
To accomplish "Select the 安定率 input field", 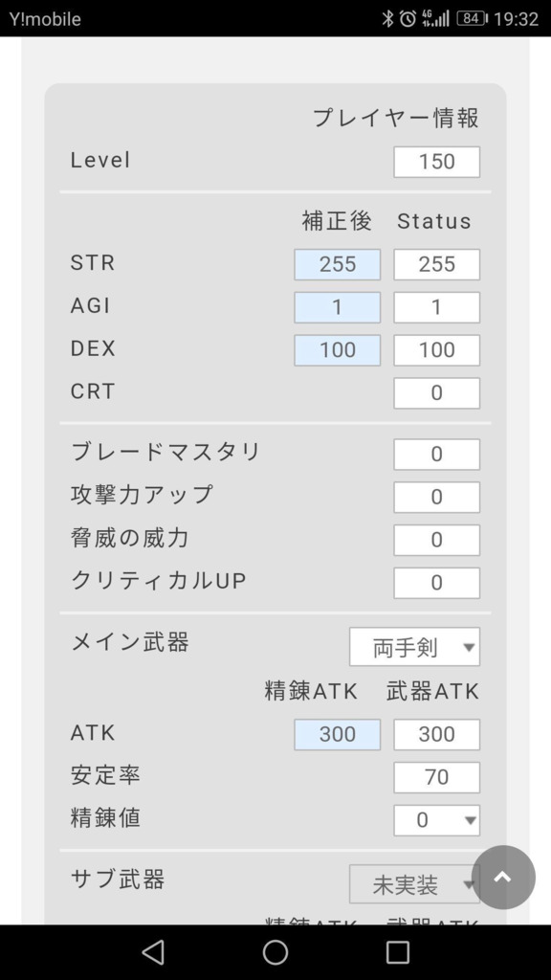I will point(436,777).
